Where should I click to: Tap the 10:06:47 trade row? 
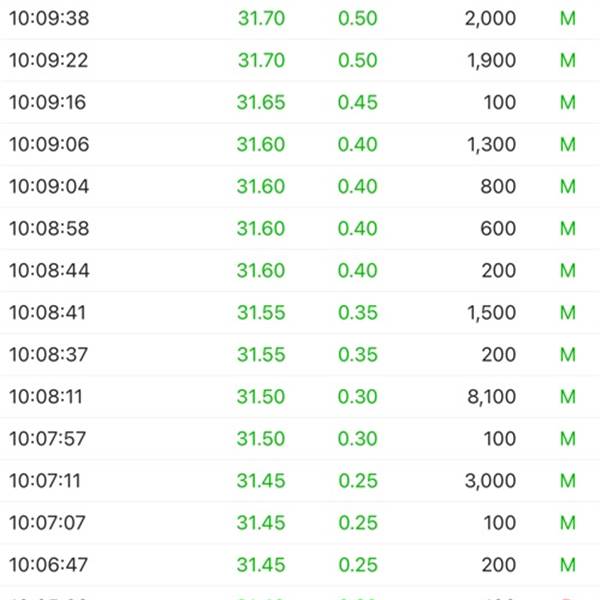[x=300, y=565]
